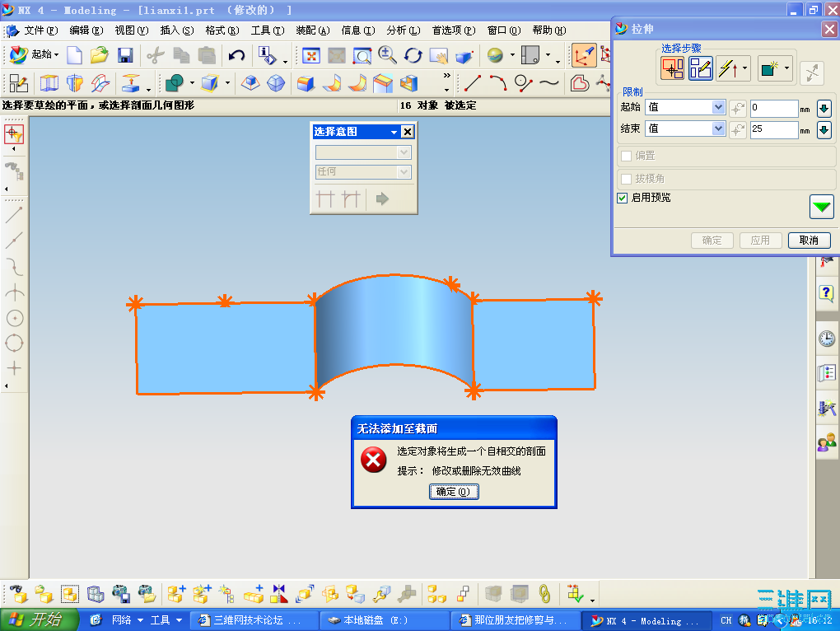Select the Line curve tool

tap(472, 83)
